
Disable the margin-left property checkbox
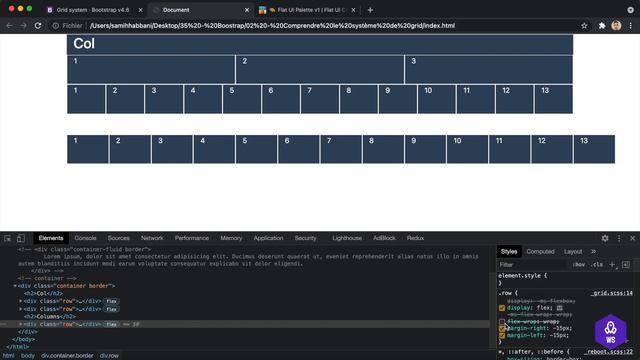coord(502,336)
